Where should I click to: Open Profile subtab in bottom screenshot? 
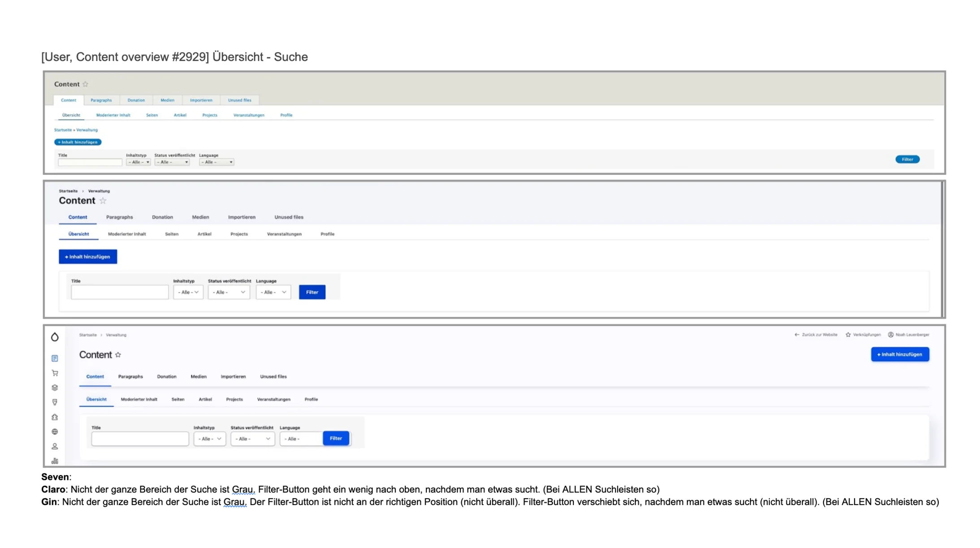(311, 399)
